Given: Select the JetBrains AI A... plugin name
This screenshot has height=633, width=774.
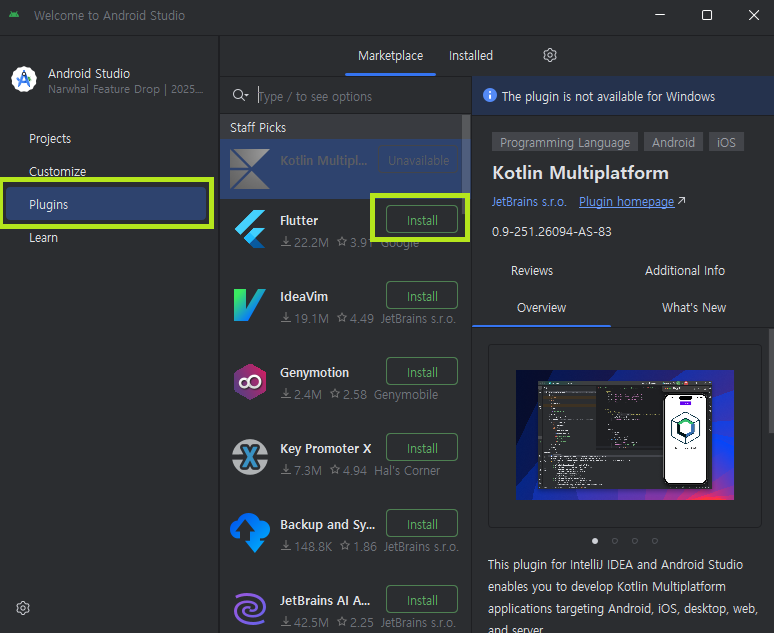Looking at the screenshot, I should pyautogui.click(x=325, y=600).
